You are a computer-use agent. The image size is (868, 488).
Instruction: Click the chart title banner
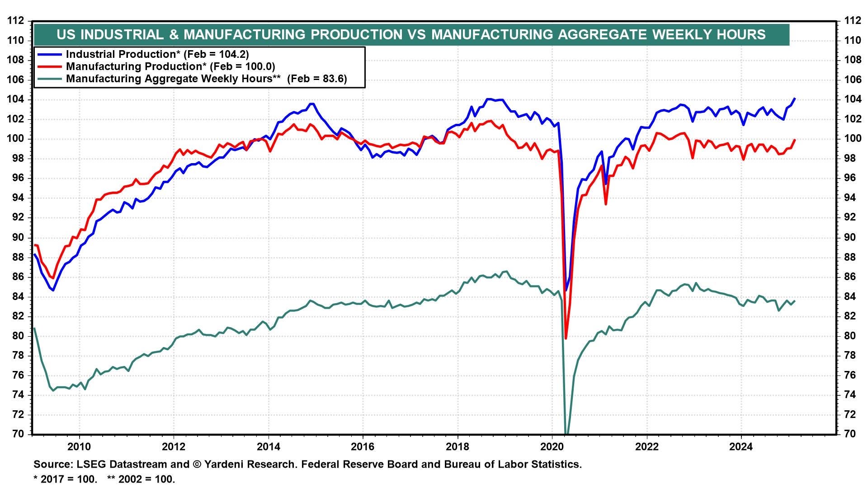411,35
